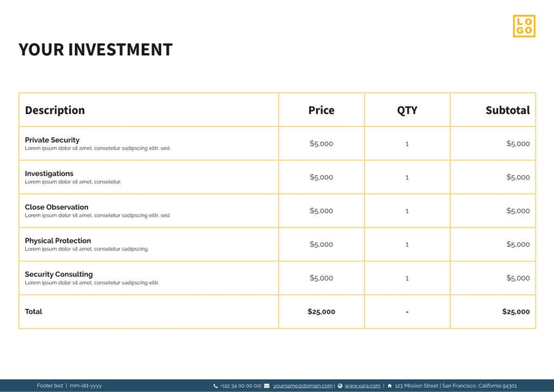Select the Physical Protection row title
Screen dimensions: 554x392
tap(58, 241)
